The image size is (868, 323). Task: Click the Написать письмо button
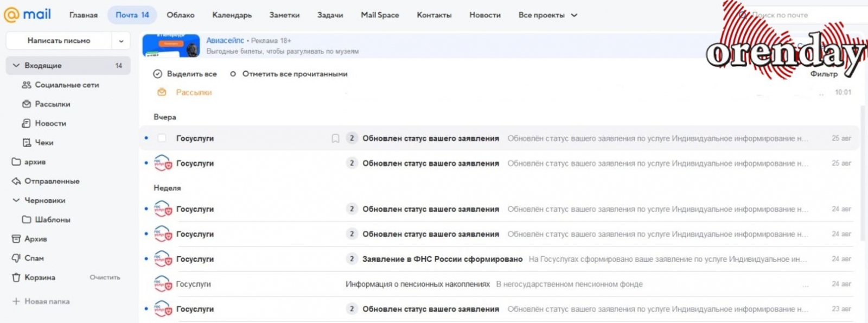coord(59,41)
